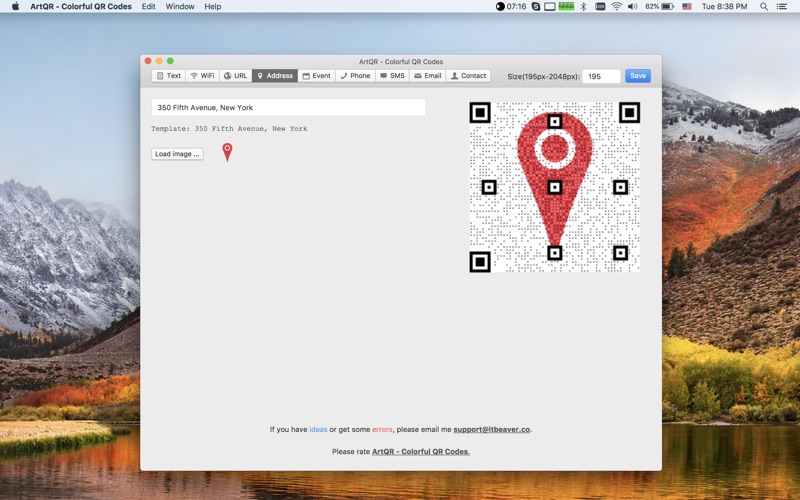The height and width of the screenshot is (500, 800).
Task: Click the timer icon showing 07:16
Action: [x=511, y=7]
